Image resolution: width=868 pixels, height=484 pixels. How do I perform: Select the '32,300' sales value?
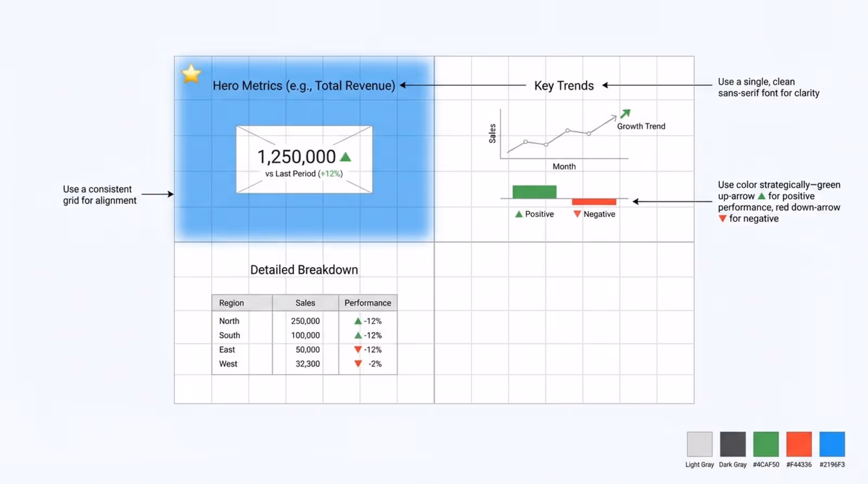(308, 364)
